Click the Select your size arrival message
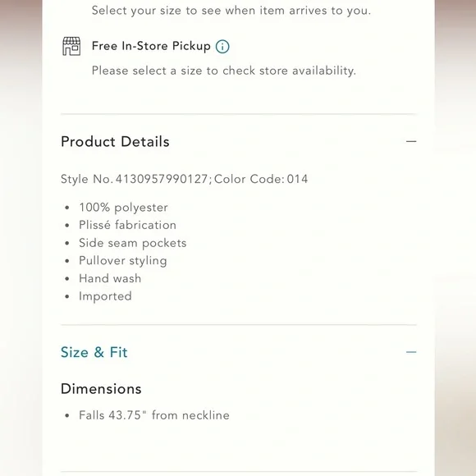Screen dimensions: 476x476 click(x=231, y=11)
